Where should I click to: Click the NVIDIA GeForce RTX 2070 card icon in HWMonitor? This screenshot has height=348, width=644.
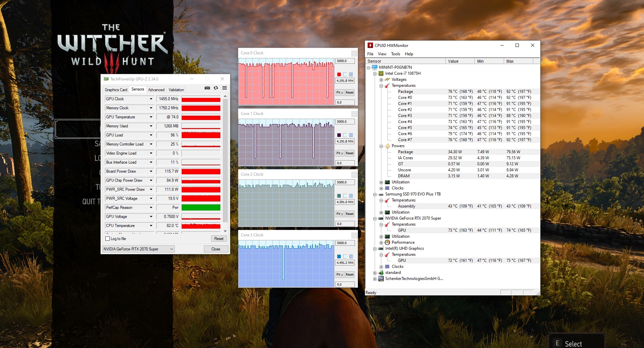[381, 218]
